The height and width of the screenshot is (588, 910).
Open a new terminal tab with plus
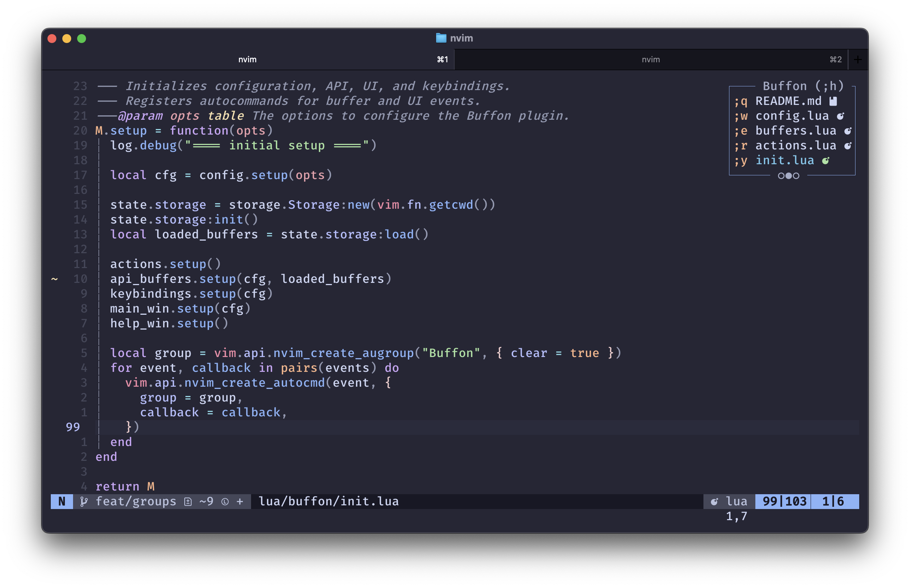858,60
